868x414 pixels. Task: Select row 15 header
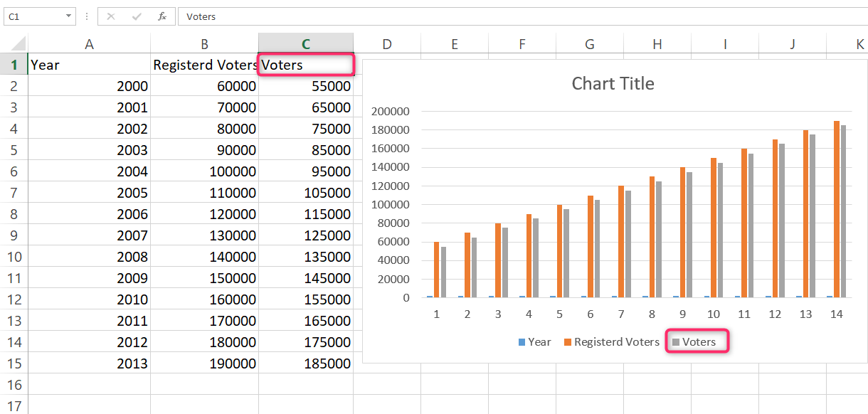[x=14, y=363]
